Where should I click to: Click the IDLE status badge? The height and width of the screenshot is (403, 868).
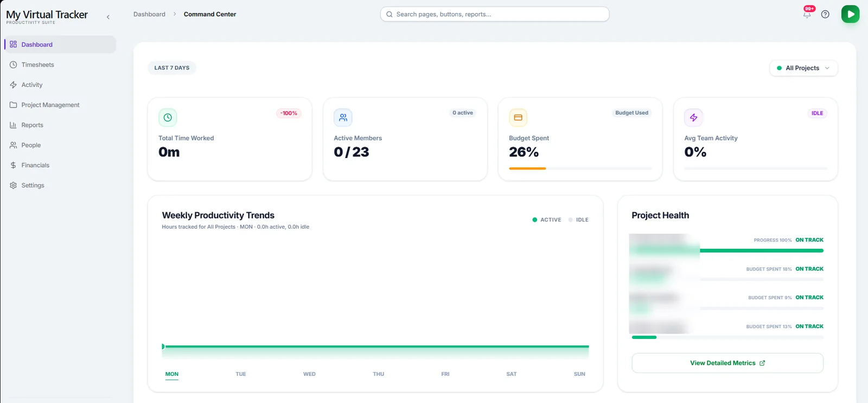coord(817,113)
